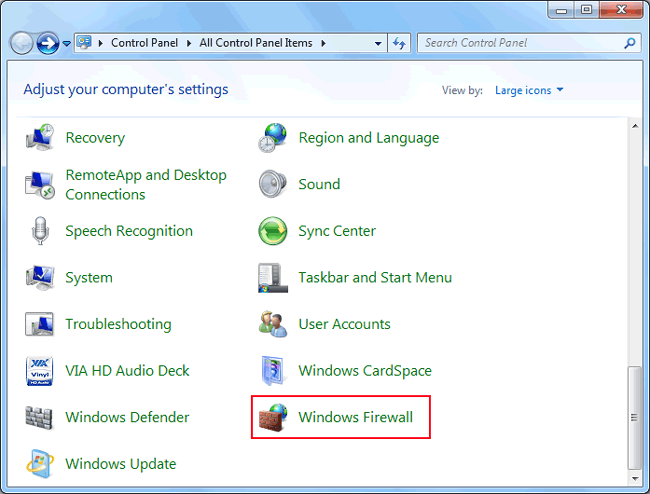Open the address bar history dropdown
The image size is (650, 494).
click(x=378, y=43)
